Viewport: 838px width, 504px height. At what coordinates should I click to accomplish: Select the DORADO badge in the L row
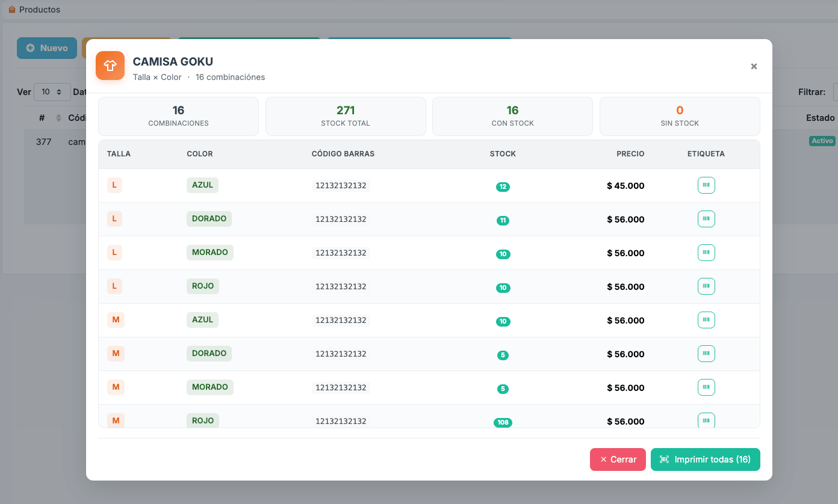pyautogui.click(x=209, y=219)
